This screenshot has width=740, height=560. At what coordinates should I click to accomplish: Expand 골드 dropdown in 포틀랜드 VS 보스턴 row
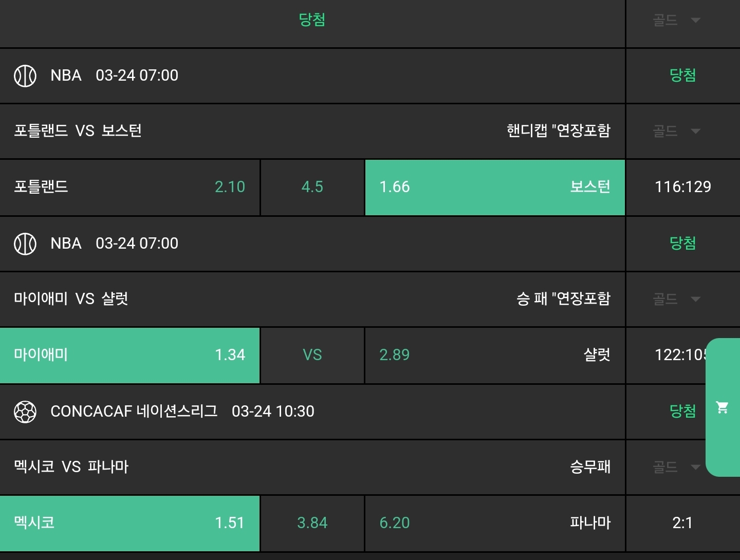tap(676, 131)
